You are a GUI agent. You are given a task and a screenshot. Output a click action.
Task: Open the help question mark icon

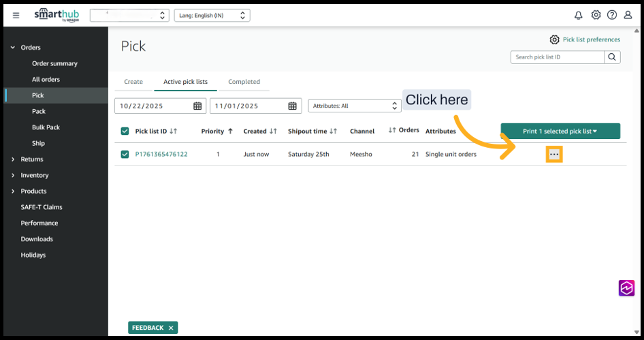tap(612, 15)
